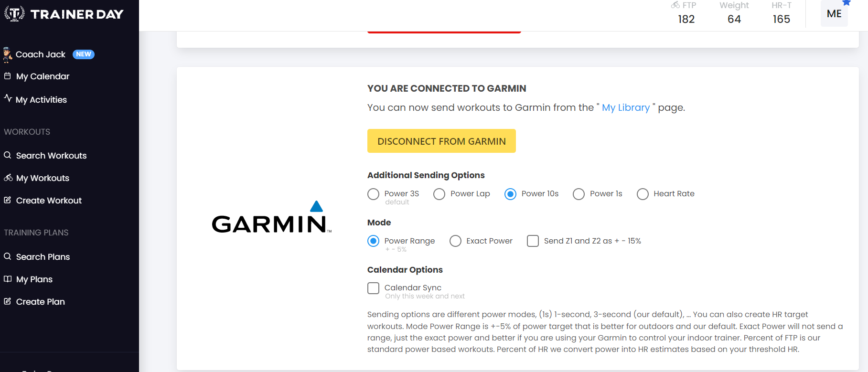Click the Mode heading text

tap(379, 223)
